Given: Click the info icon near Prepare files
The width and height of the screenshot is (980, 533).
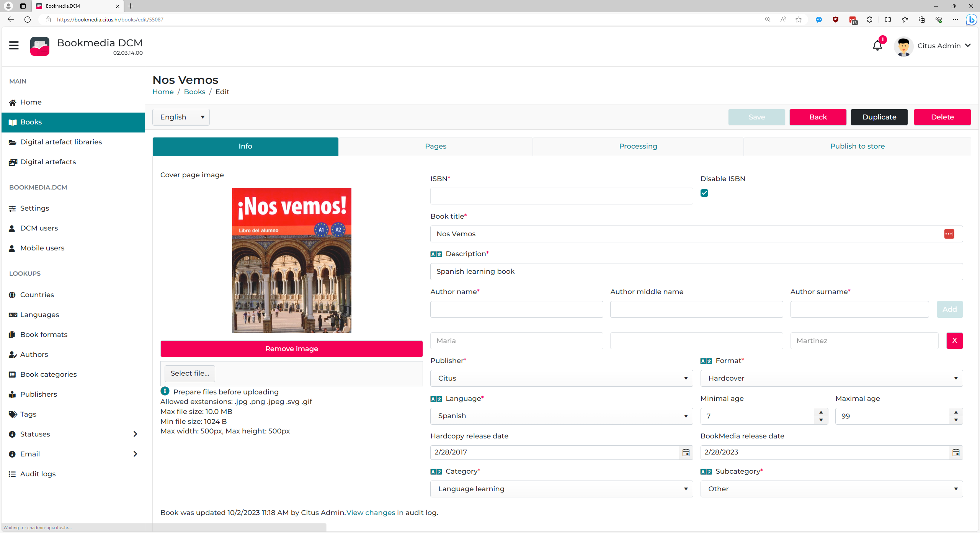Looking at the screenshot, I should point(165,391).
